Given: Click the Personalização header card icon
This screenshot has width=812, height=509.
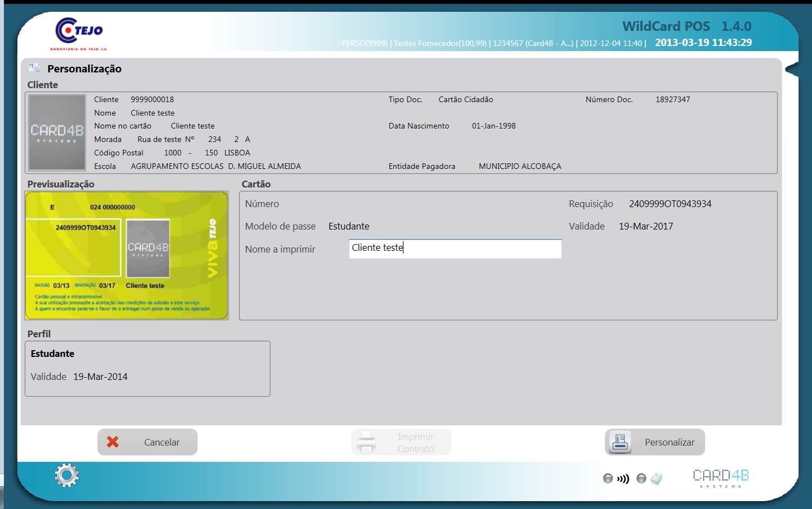Looking at the screenshot, I should pos(34,68).
